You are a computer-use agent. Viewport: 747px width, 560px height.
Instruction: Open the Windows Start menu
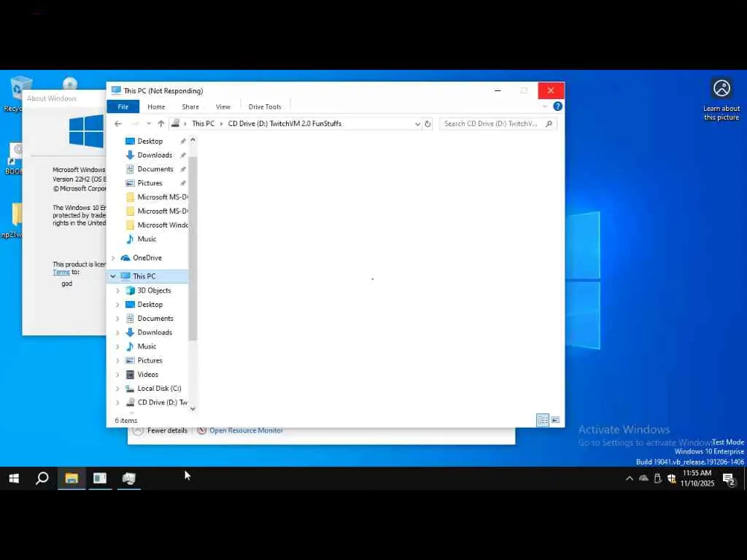point(14,478)
